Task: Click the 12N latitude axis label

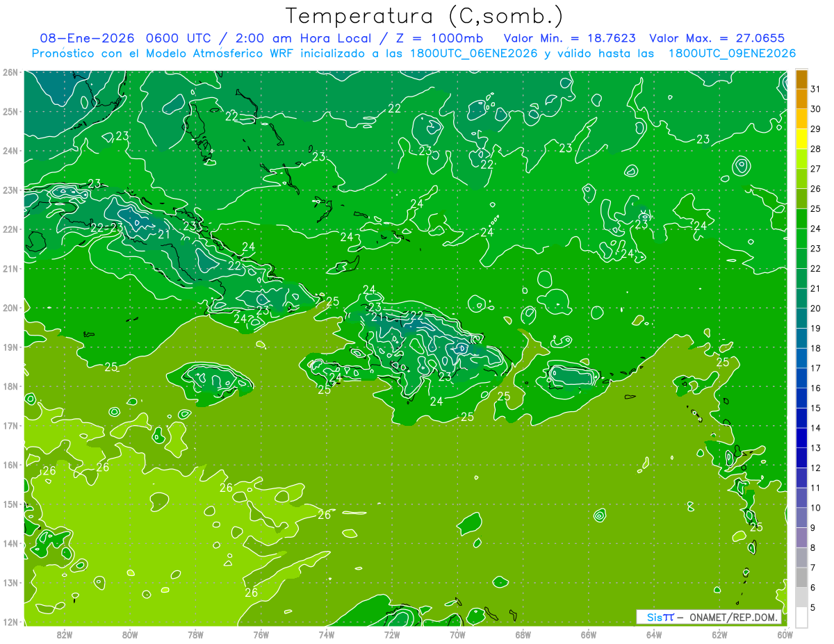Action: pyautogui.click(x=10, y=622)
